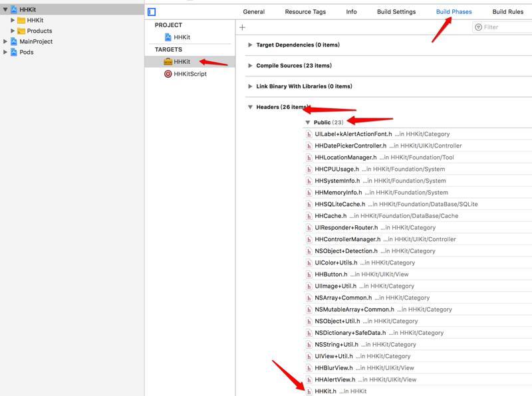Click the HHKit framework target toolbox icon
The height and width of the screenshot is (396, 532).
168,62
